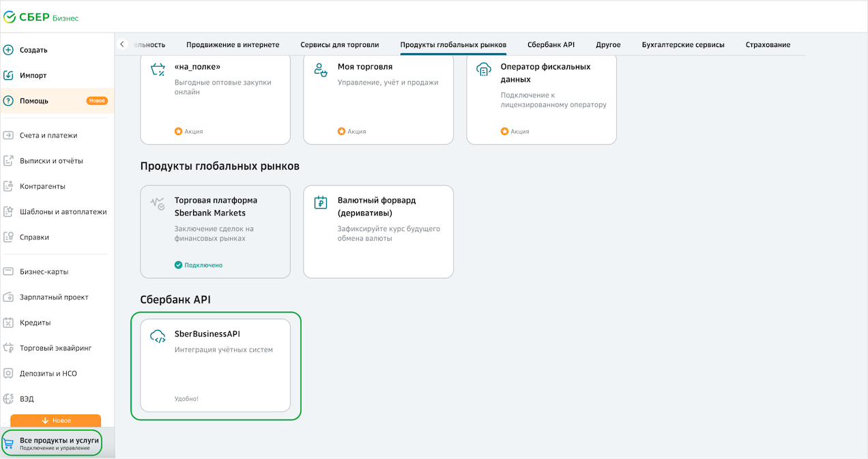Click the fiscal data operator card icon
Screen dimensions: 868x459
pos(484,70)
